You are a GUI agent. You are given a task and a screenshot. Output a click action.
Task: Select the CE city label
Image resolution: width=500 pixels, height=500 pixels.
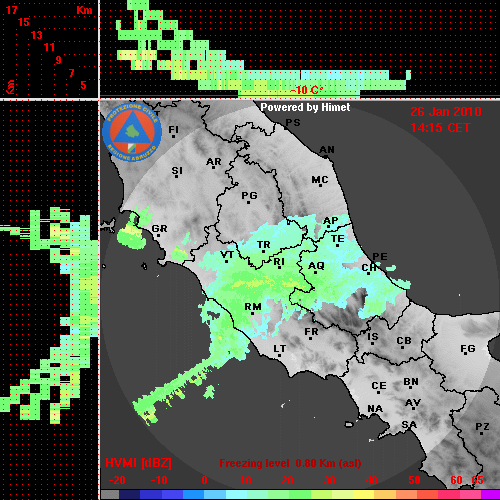(x=379, y=386)
